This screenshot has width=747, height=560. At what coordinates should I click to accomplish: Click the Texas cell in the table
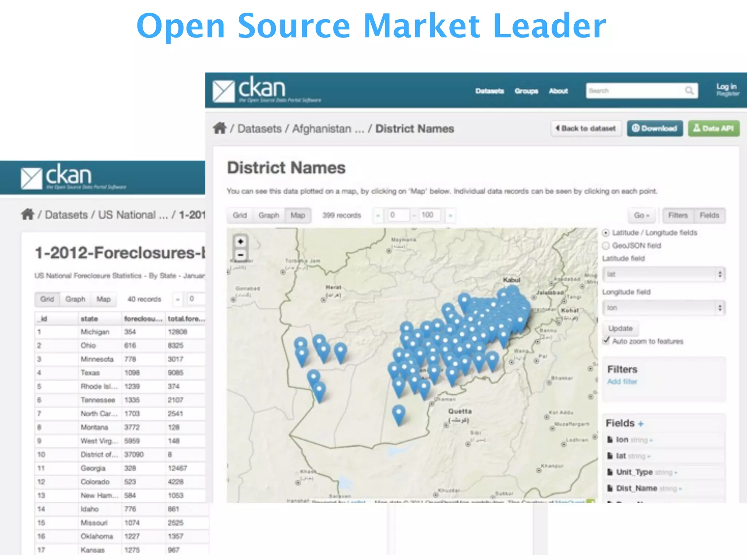coord(100,373)
